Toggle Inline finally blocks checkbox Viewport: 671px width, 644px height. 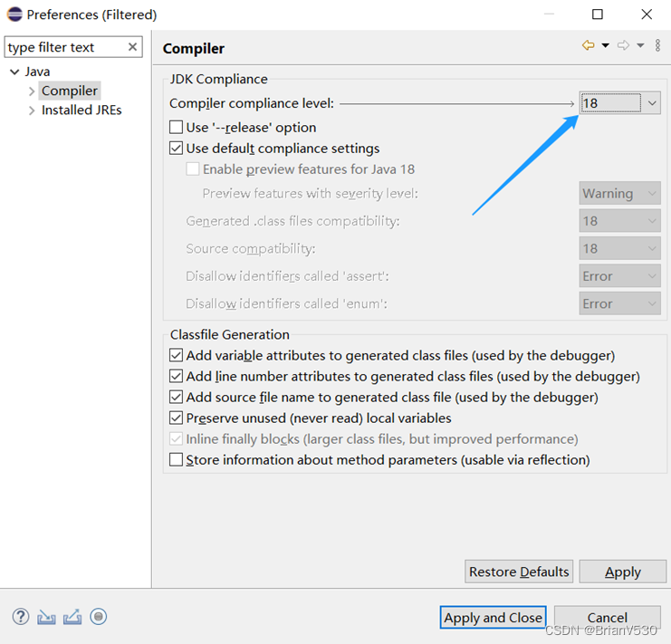coord(176,438)
